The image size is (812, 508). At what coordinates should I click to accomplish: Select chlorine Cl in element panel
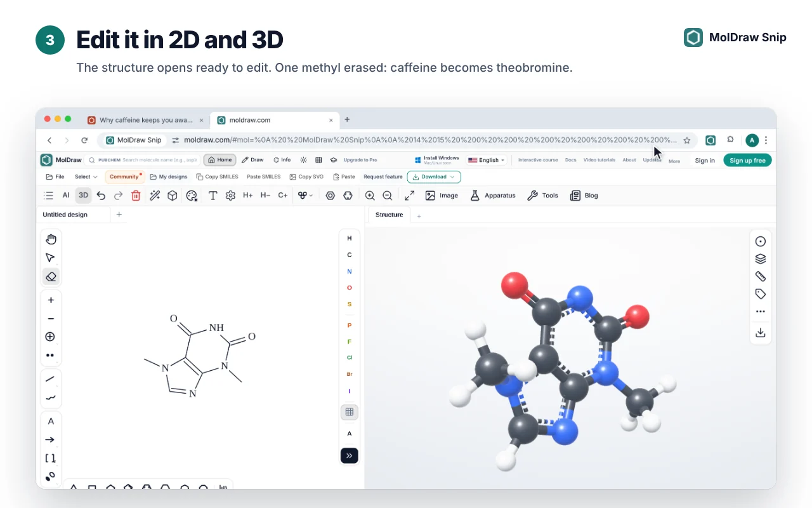(x=349, y=358)
